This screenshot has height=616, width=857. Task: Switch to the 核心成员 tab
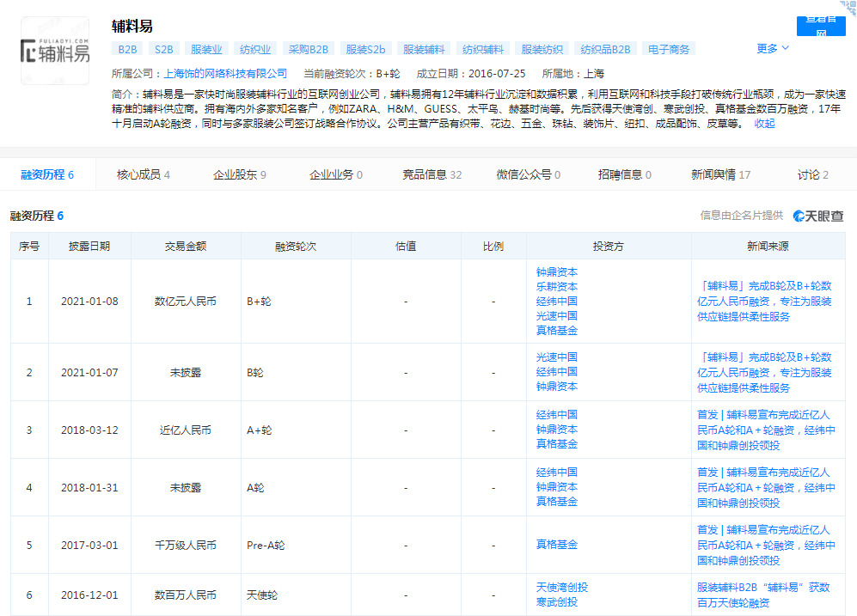[144, 174]
